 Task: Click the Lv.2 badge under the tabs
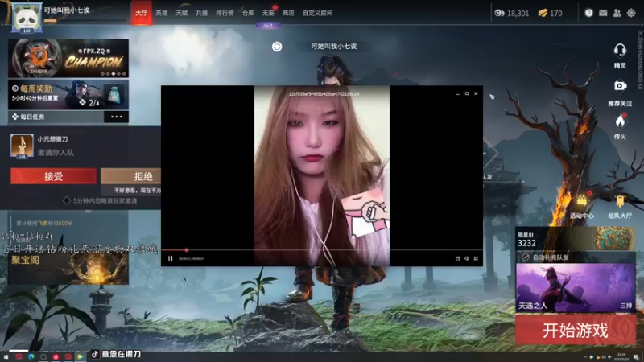(x=268, y=26)
